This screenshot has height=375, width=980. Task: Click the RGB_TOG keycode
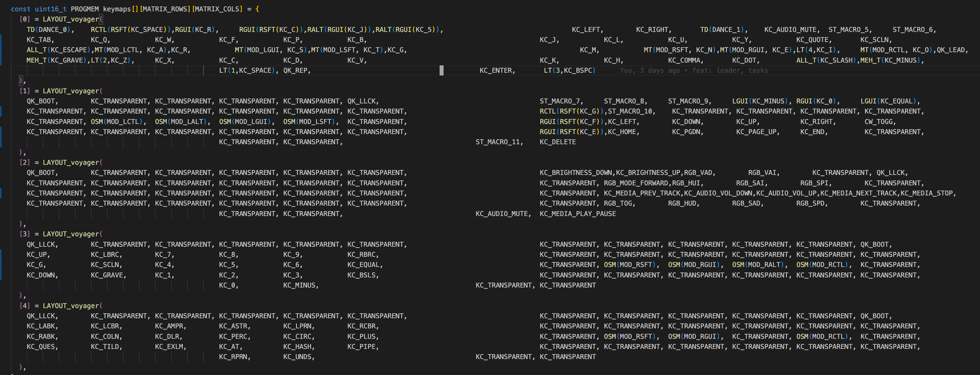click(618, 203)
